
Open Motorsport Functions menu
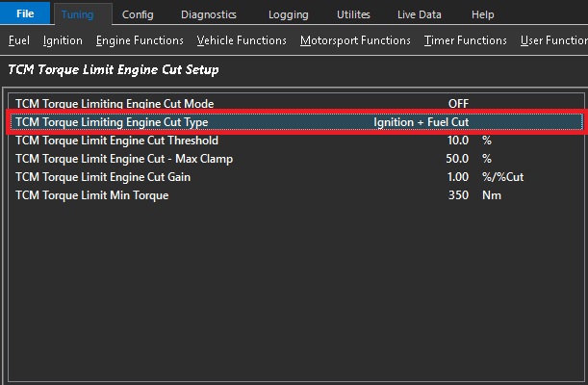(x=355, y=40)
